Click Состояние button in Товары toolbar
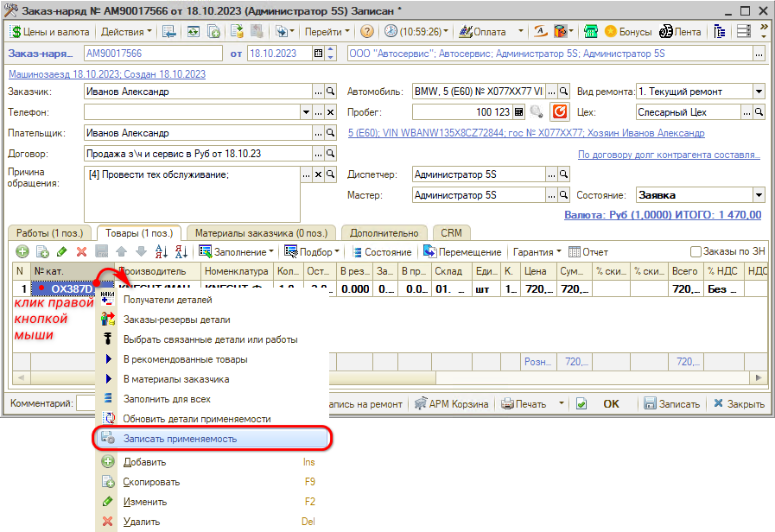This screenshot has height=532, width=775. (382, 252)
